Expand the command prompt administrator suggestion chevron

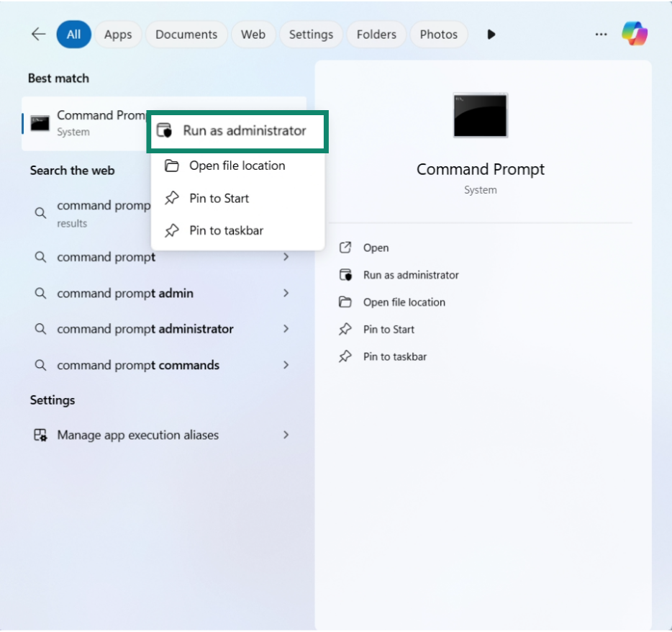click(286, 328)
